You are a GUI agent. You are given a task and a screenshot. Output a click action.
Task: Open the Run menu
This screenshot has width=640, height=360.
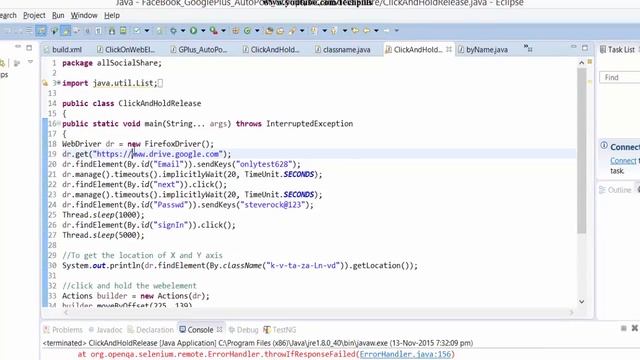click(58, 15)
